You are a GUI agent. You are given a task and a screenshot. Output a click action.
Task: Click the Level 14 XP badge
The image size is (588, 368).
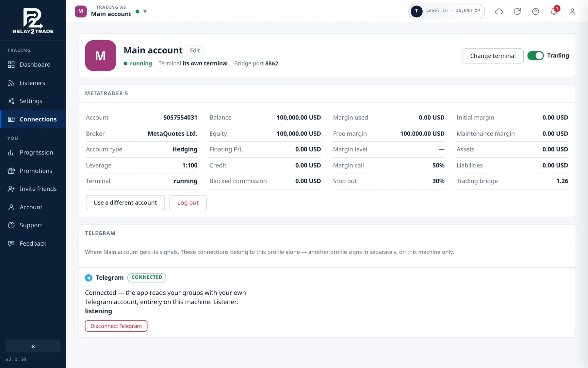click(x=447, y=11)
